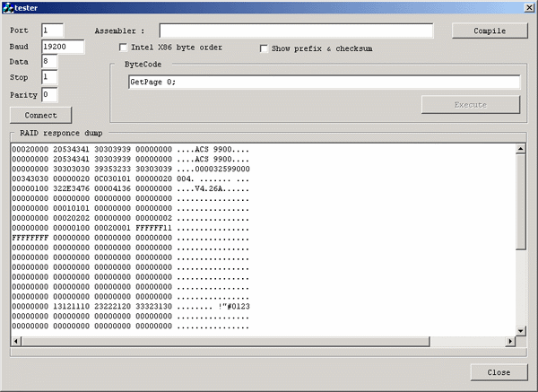Click the dump scroll down arrow
This screenshot has height=392, width=538.
(x=520, y=331)
